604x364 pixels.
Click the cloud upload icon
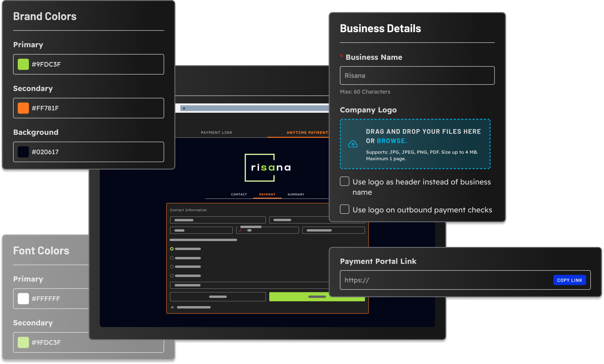[353, 144]
